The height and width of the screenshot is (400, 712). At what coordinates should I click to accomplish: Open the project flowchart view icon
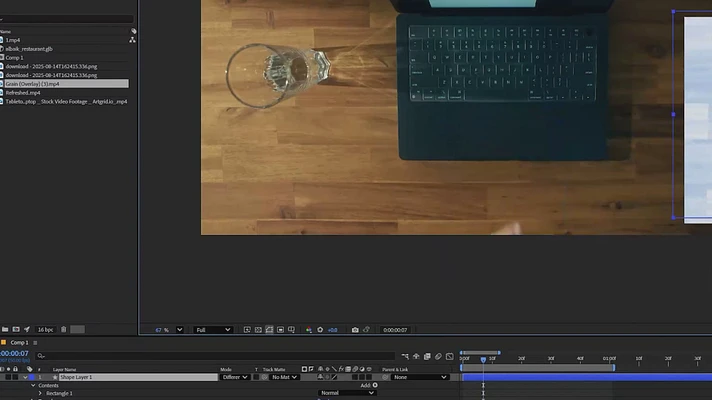(132, 40)
